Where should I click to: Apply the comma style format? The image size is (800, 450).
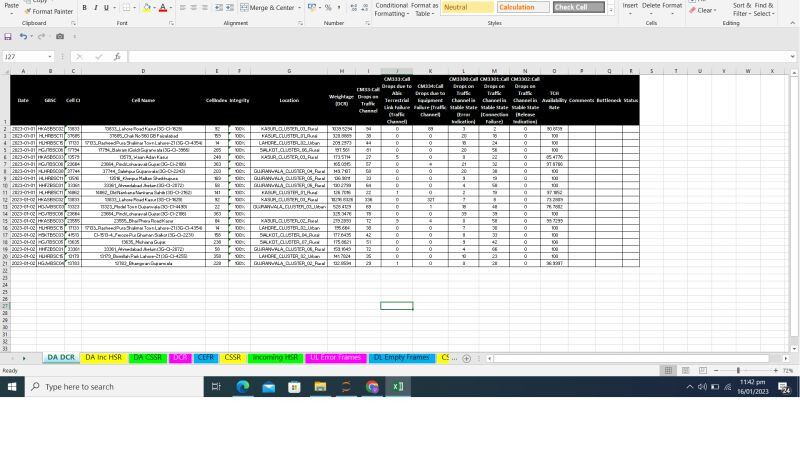[339, 8]
